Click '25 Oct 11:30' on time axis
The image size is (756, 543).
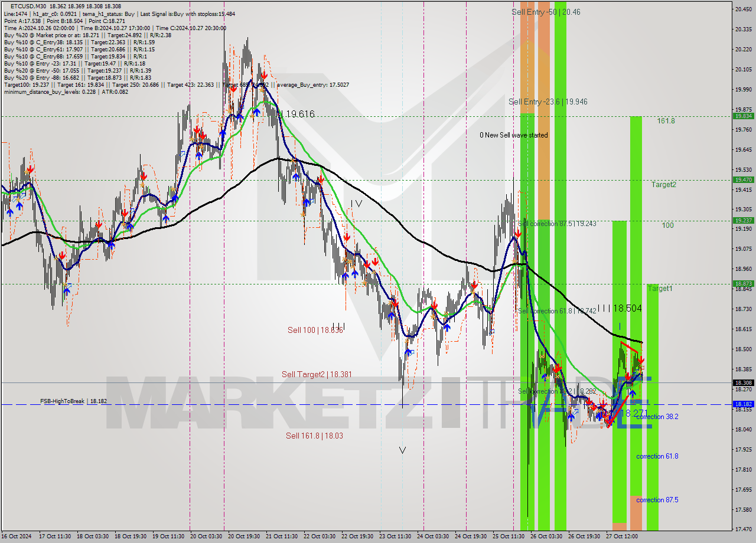[509, 537]
